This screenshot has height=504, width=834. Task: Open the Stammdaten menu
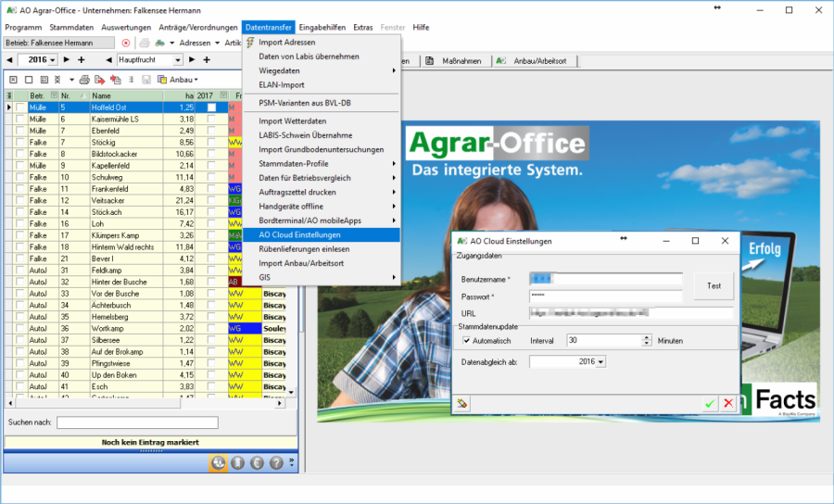[71, 27]
